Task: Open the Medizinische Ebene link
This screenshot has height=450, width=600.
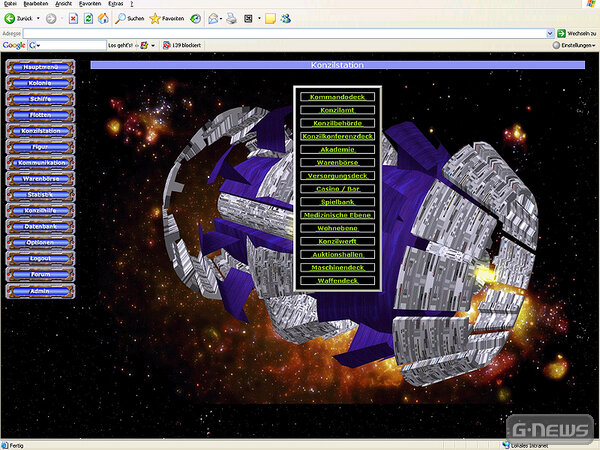Action: pyautogui.click(x=338, y=215)
